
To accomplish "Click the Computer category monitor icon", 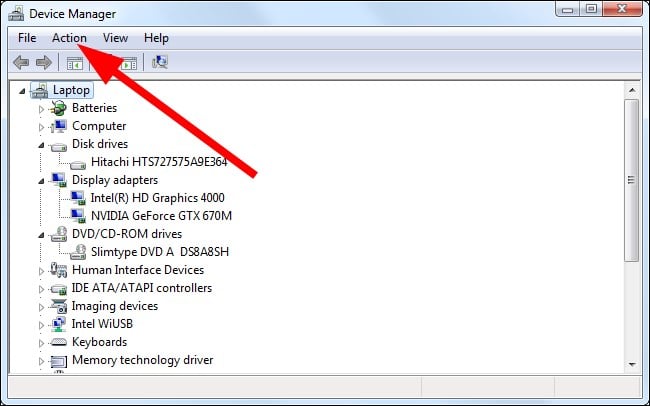I will pos(58,126).
